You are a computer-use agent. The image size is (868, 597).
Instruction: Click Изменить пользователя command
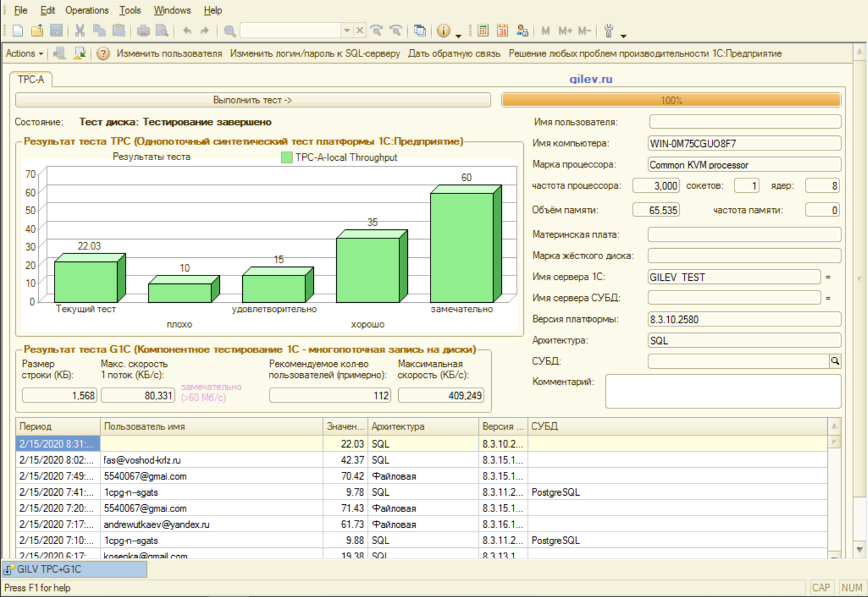[x=169, y=54]
